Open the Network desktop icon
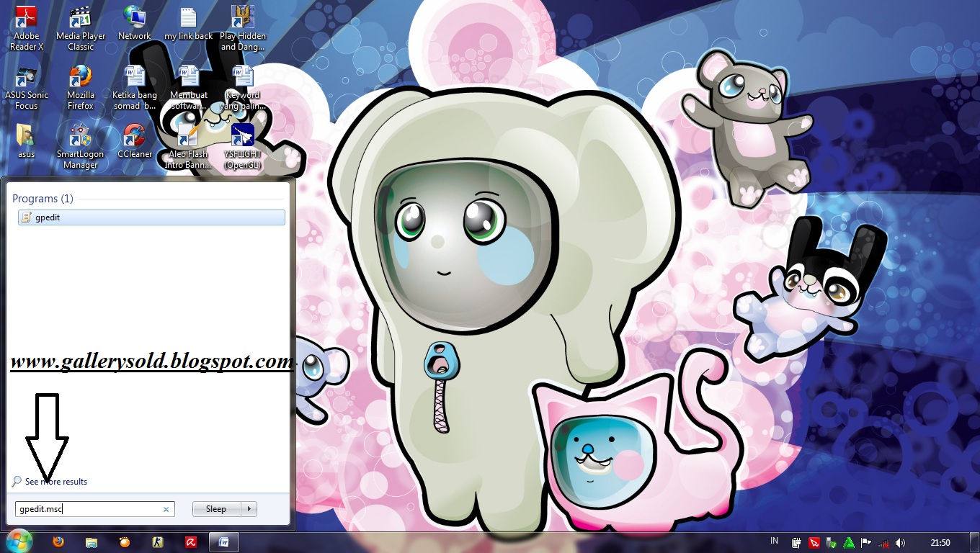The width and height of the screenshot is (980, 553). point(135,23)
